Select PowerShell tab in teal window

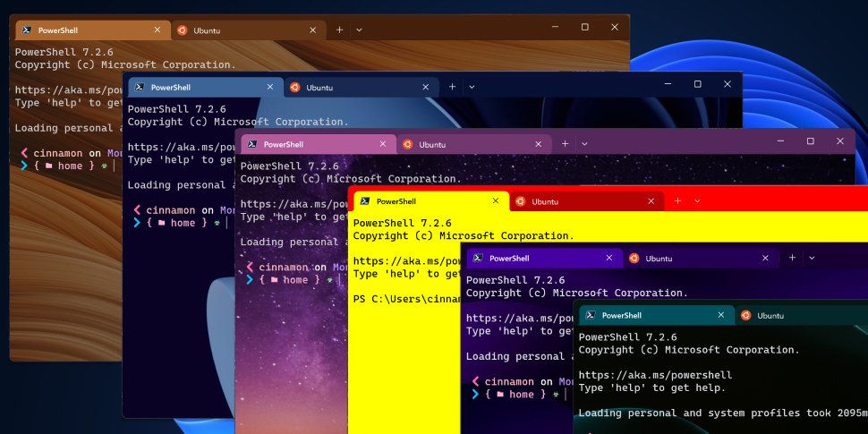click(657, 315)
